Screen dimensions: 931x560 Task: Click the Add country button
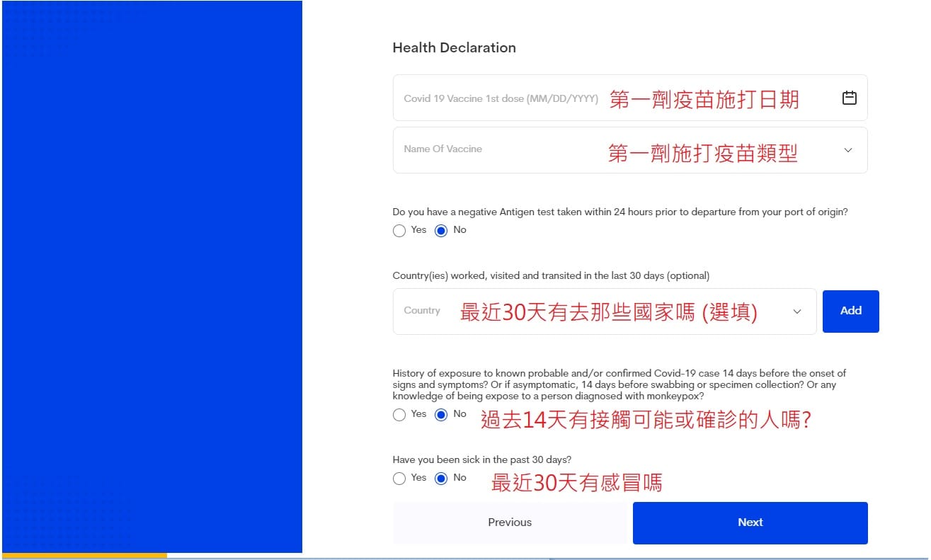tap(851, 312)
